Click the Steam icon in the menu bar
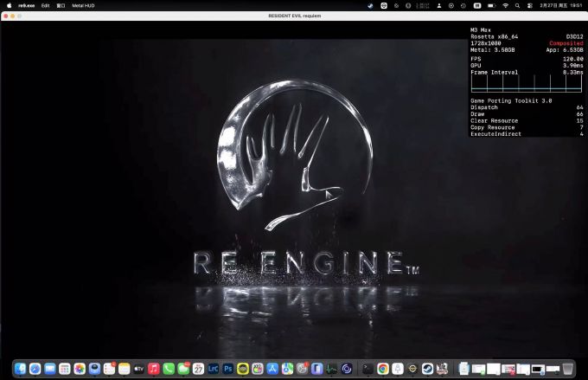Screen dimensions: 588x380 coord(370,6)
